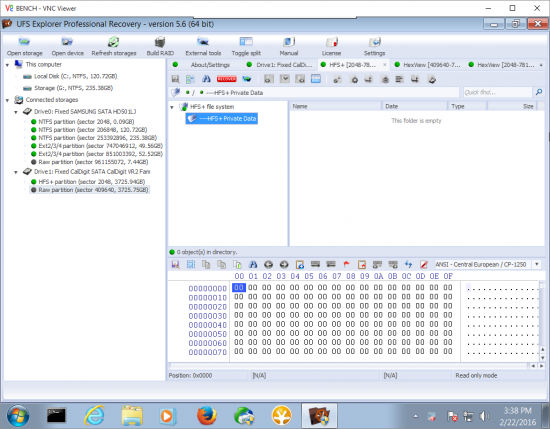Switch to HexView [2048-781... tab
The image size is (550, 429).
click(x=502, y=65)
